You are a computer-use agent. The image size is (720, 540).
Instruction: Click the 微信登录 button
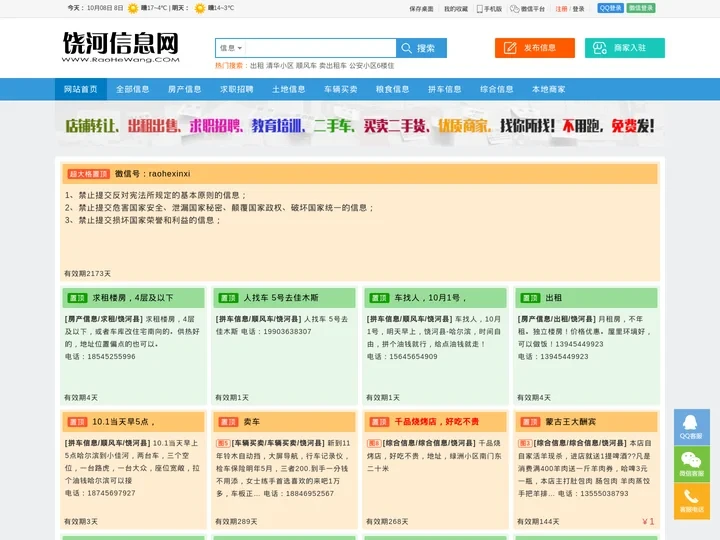(641, 8)
